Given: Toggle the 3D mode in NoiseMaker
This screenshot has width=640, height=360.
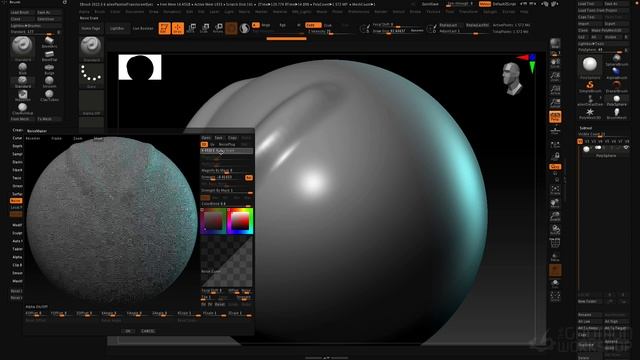Looking at the screenshot, I should coord(204,144).
